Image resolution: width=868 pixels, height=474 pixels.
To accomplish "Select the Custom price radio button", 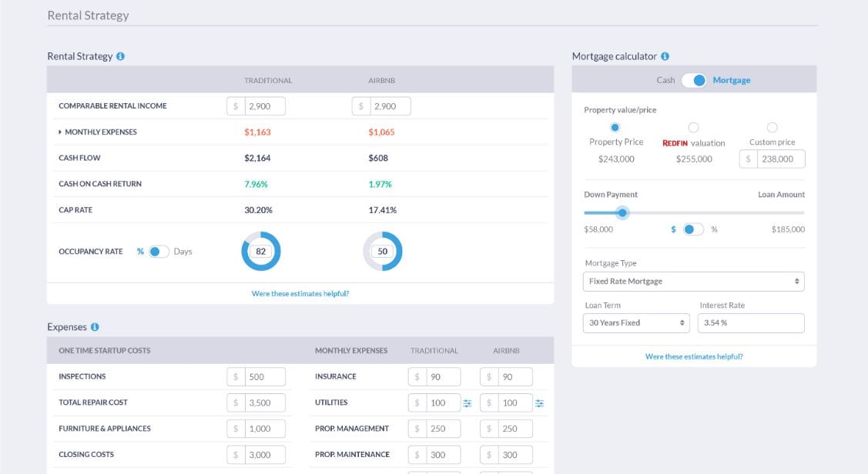I will click(x=772, y=127).
